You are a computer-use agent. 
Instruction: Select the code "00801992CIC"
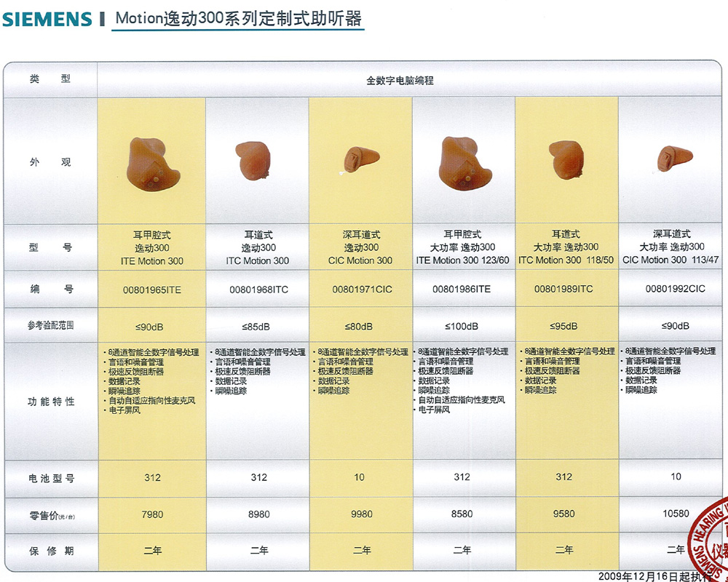point(675,289)
